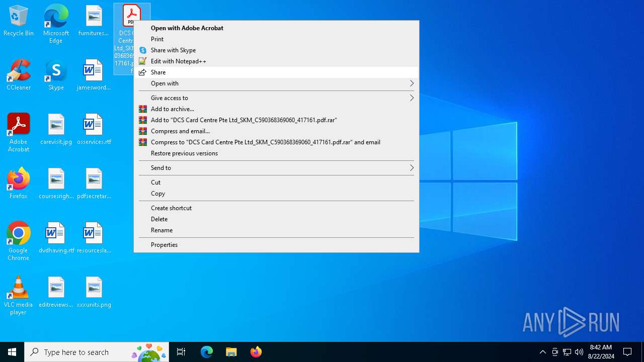Select the VLC media player shortcut
Viewport: 644px width, 362px height.
point(19,296)
